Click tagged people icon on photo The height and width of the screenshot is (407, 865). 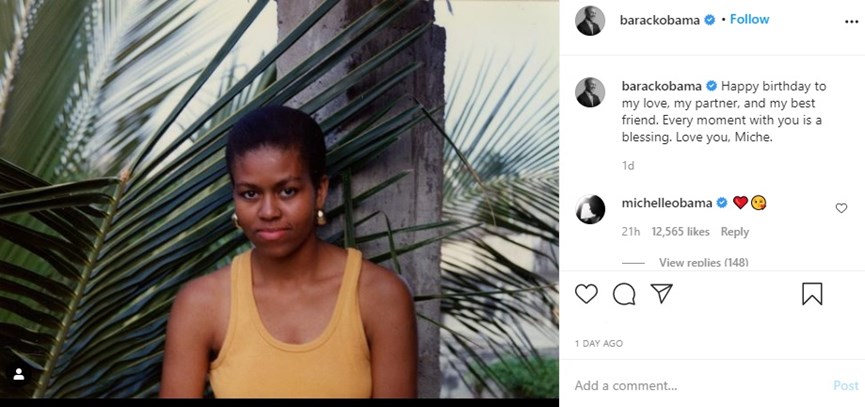tap(18, 374)
